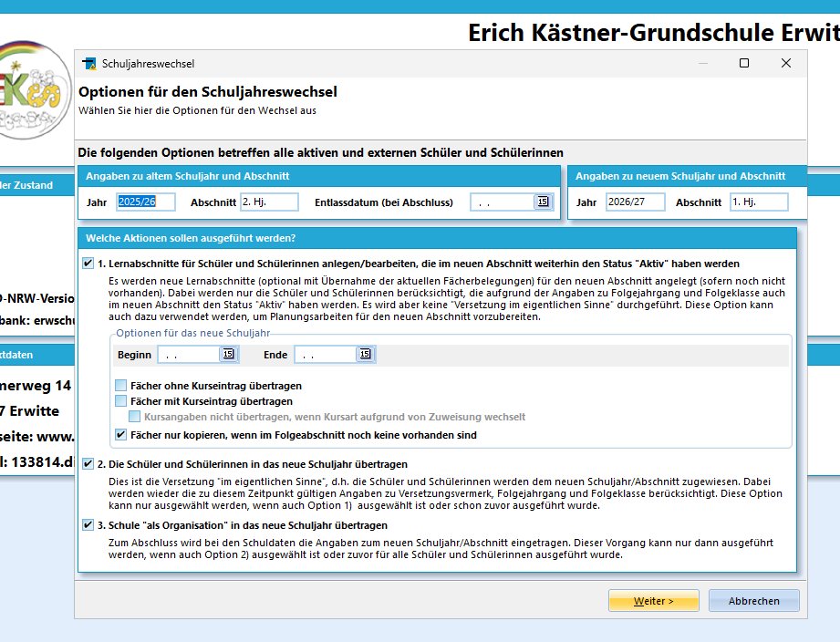
Task: Click heading Optionen für den Schuljahreswechsel
Action: tap(208, 91)
